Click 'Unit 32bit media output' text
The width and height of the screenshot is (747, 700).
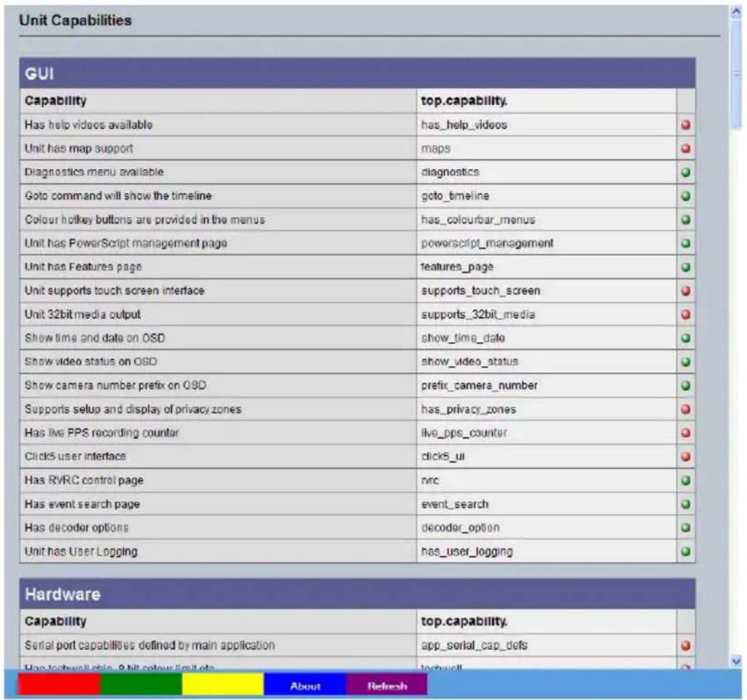pyautogui.click(x=83, y=315)
